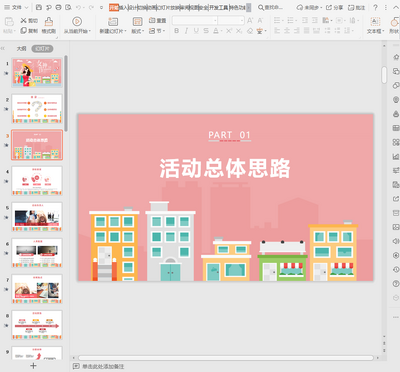Click the Text Box (文本框) icon

tap(375, 22)
